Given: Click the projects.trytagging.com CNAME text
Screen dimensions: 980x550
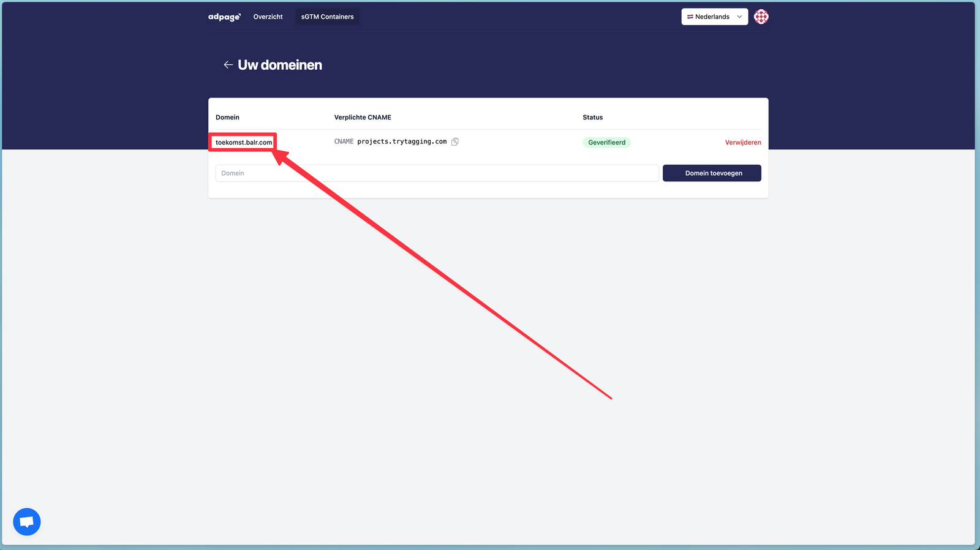Looking at the screenshot, I should [x=402, y=141].
